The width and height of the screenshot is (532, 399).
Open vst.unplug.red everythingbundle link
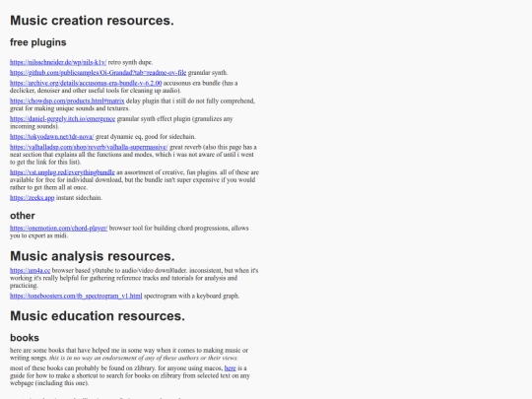click(62, 172)
